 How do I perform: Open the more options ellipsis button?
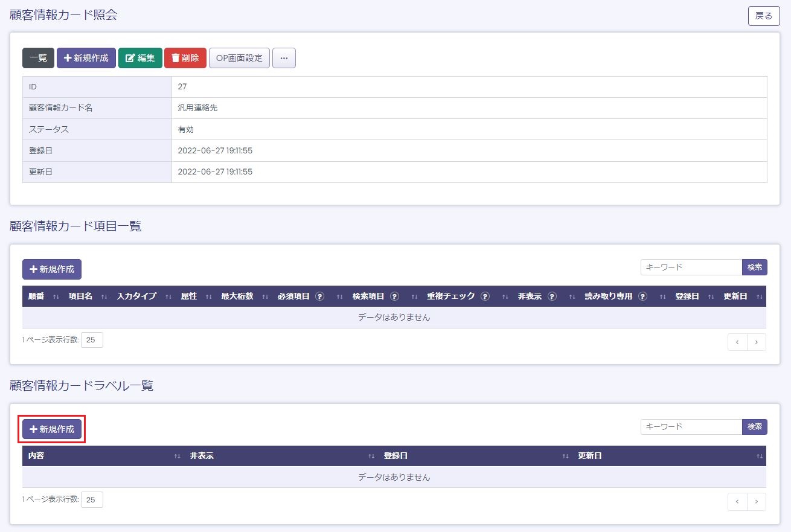tap(284, 59)
